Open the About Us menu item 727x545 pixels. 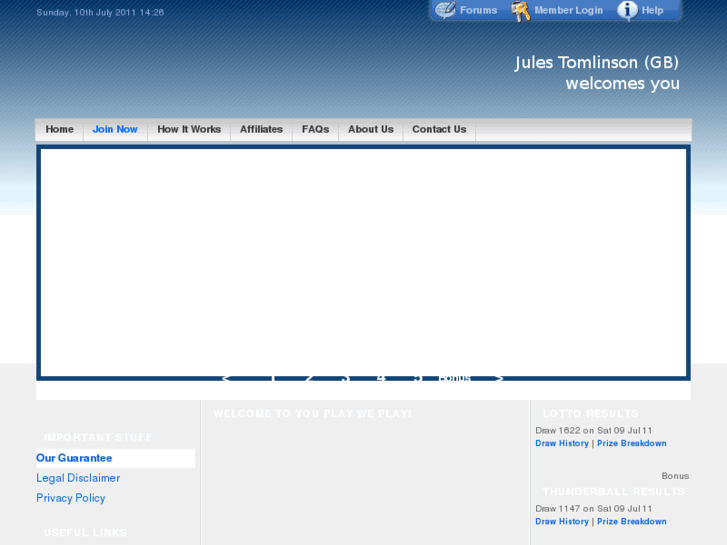coord(370,129)
